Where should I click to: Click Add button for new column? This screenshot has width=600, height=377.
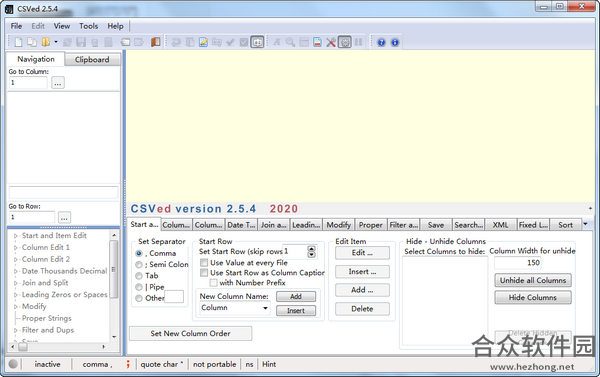(296, 296)
